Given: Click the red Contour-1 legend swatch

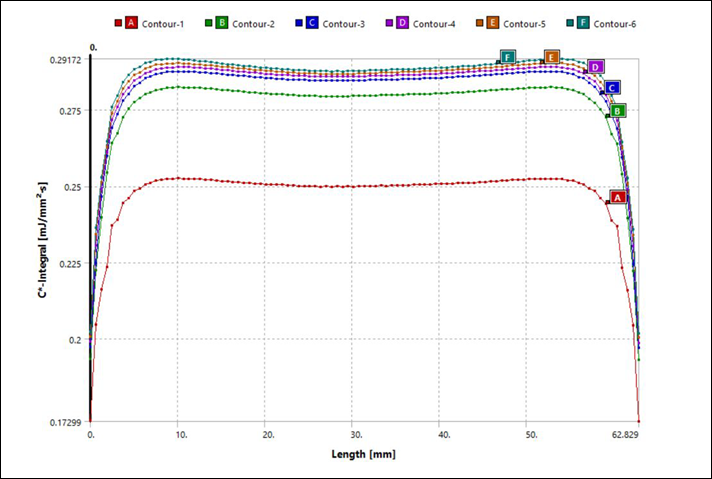Looking at the screenshot, I should [118, 23].
